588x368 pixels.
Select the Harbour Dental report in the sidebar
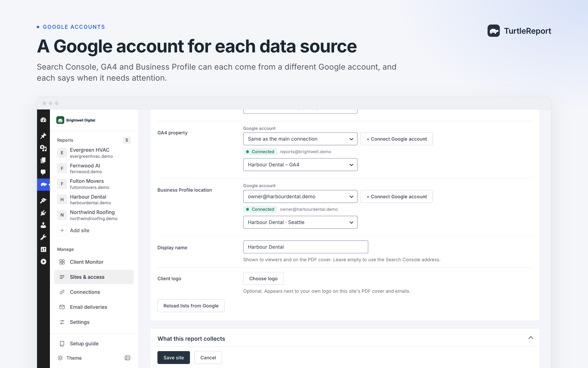(94, 200)
